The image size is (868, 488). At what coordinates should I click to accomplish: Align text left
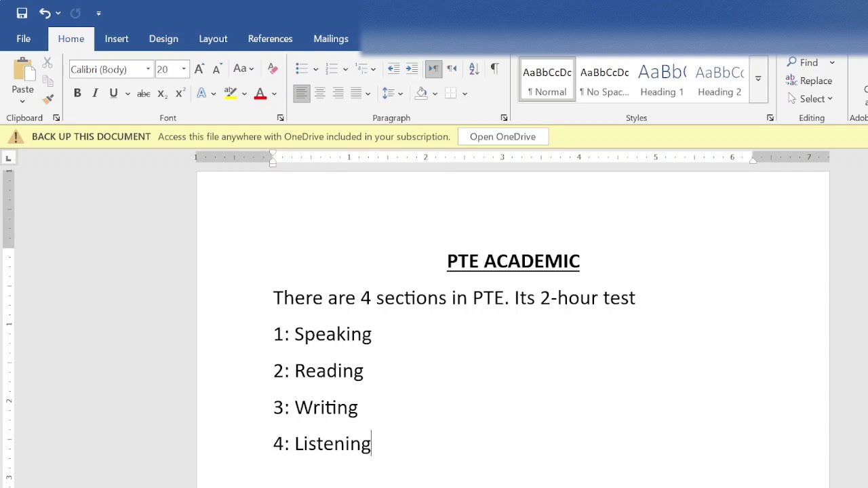coord(302,94)
